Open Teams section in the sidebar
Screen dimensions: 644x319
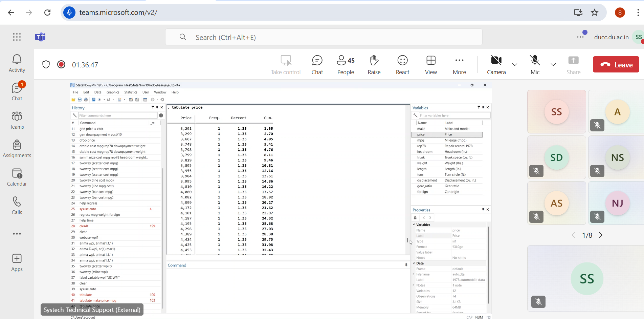pyautogui.click(x=17, y=120)
